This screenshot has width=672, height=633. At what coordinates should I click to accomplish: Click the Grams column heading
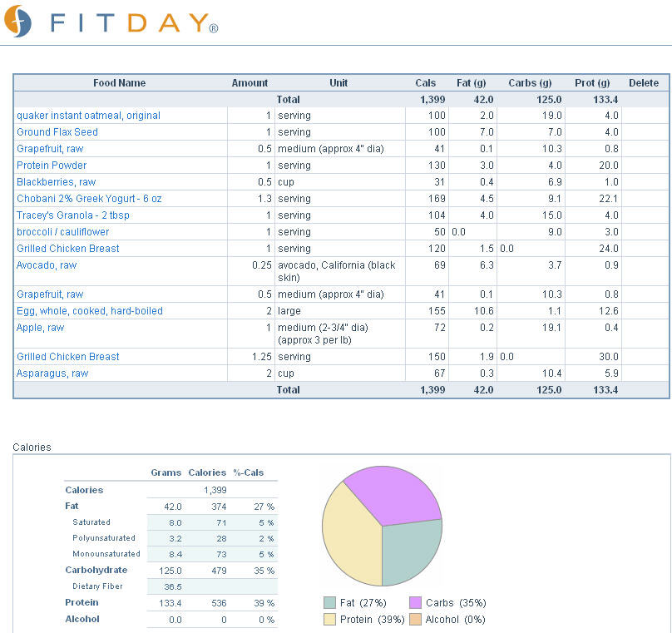(x=166, y=472)
